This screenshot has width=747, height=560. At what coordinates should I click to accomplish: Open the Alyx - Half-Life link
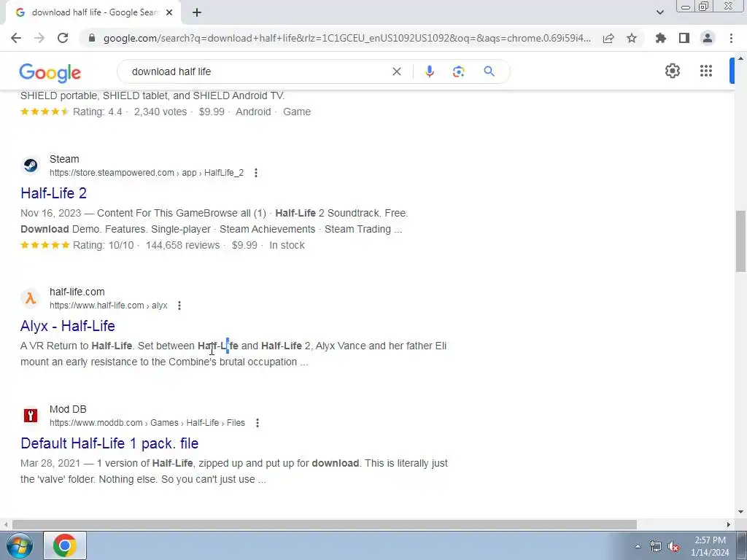(68, 326)
